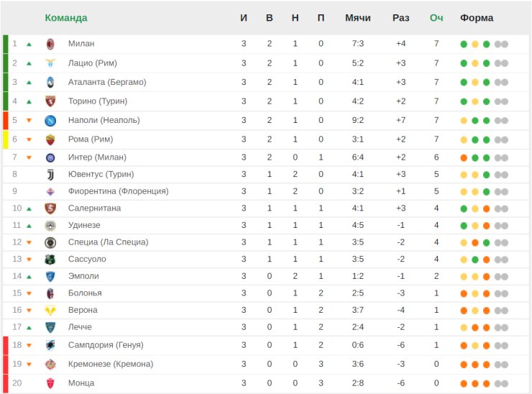Open the Аталанта (Бергамо) team link
This screenshot has width=532, height=394.
107,82
